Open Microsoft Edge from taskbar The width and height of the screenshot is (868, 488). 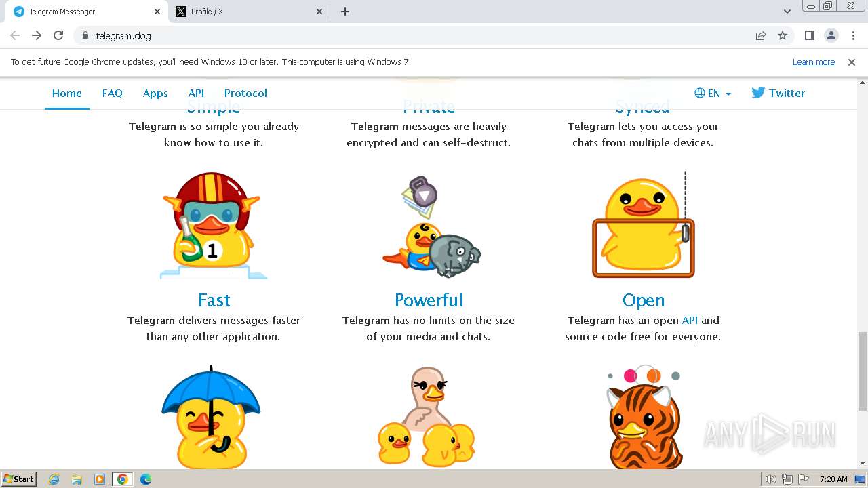click(146, 479)
